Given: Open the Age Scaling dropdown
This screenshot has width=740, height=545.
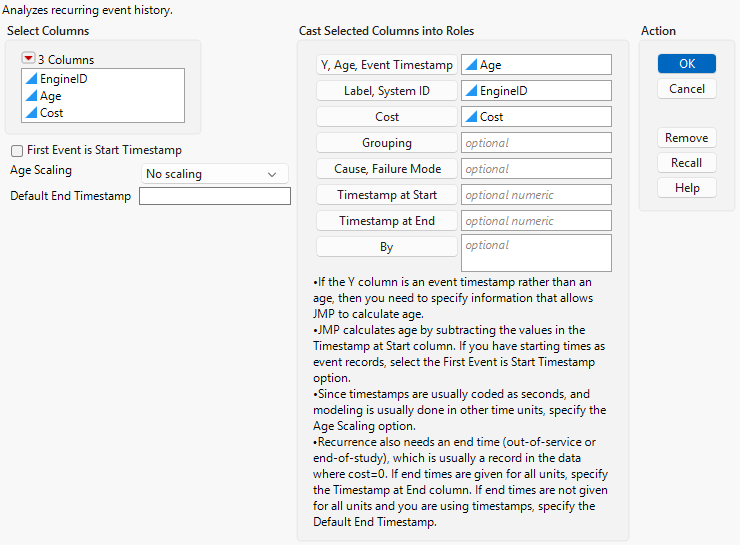Looking at the screenshot, I should (x=214, y=174).
